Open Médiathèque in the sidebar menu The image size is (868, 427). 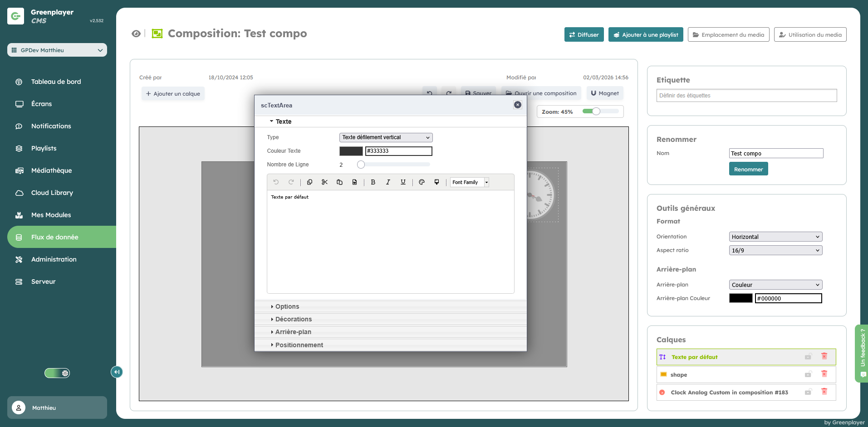point(51,170)
